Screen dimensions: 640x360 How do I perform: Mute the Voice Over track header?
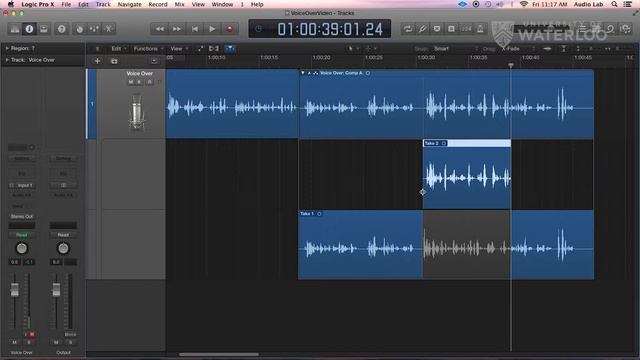[131, 82]
